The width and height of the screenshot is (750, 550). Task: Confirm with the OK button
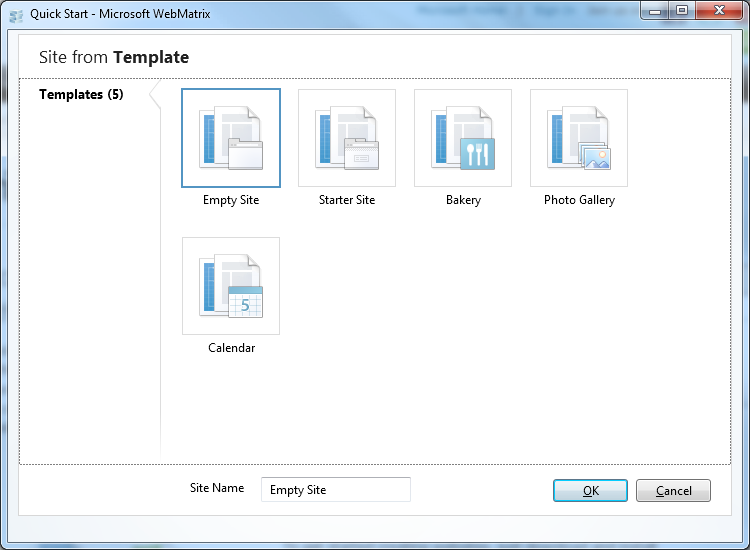coord(590,490)
